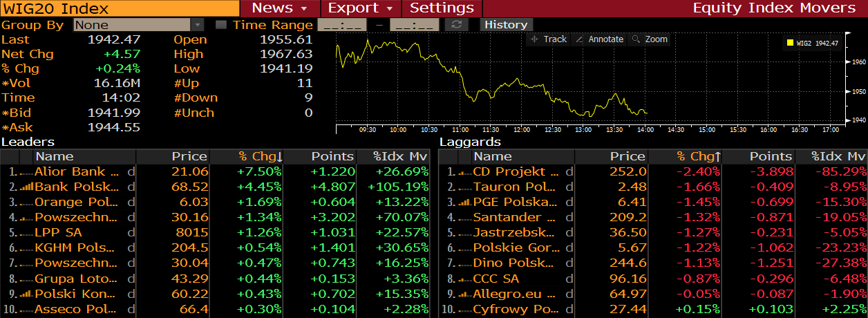Click the Vol value 16.16M
Viewport: 868px width, 318px height.
pyautogui.click(x=117, y=83)
